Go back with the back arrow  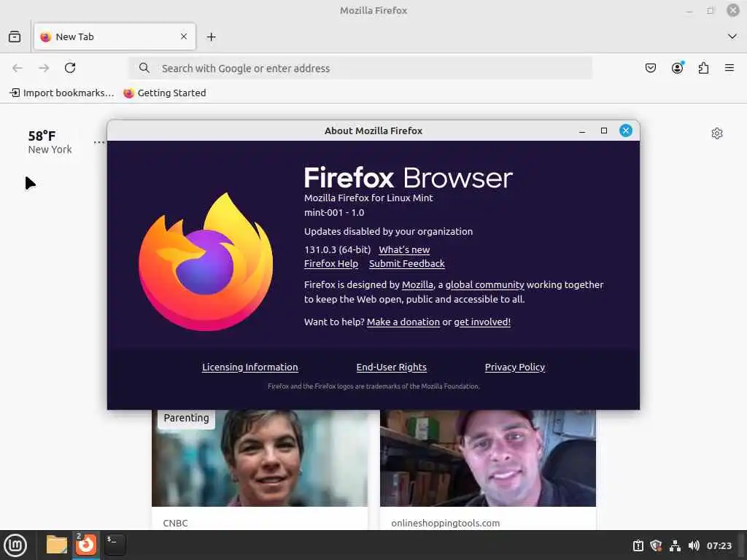click(x=18, y=68)
